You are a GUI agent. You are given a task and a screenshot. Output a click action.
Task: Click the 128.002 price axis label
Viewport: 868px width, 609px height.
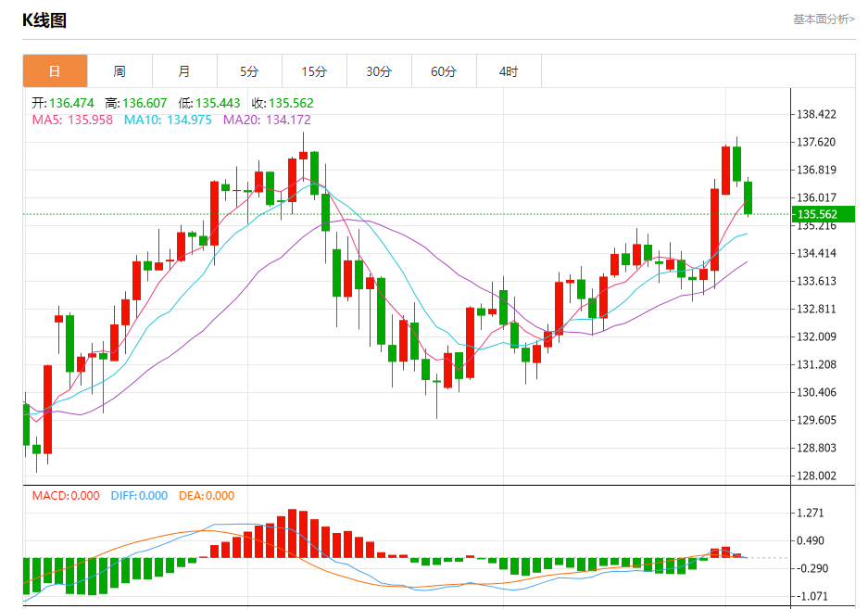pyautogui.click(x=816, y=476)
